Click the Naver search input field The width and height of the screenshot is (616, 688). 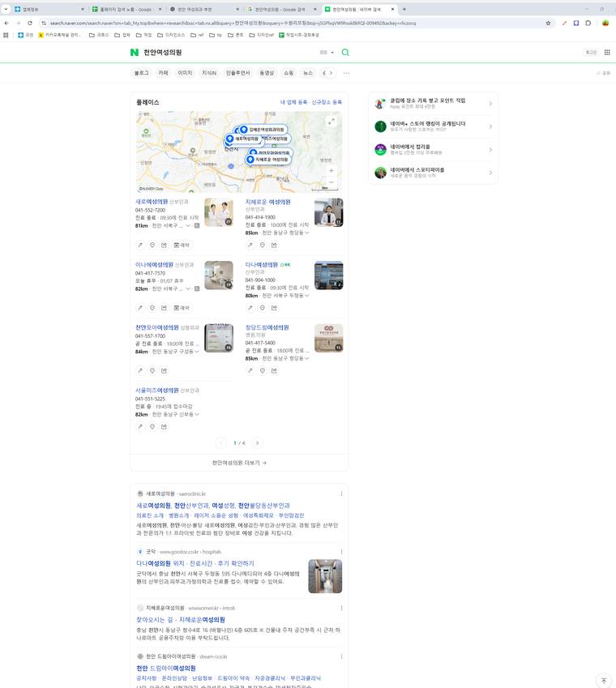228,52
